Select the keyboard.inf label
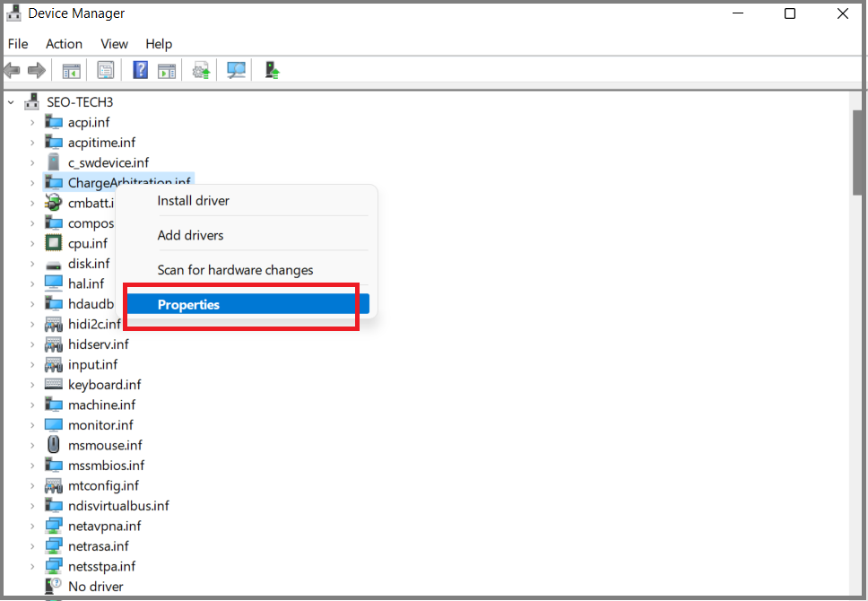Image resolution: width=868 pixels, height=601 pixels. (105, 385)
